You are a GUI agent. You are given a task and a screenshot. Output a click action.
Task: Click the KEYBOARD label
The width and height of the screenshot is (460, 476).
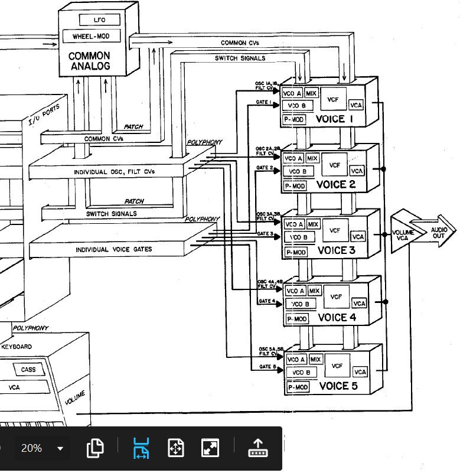point(17,347)
